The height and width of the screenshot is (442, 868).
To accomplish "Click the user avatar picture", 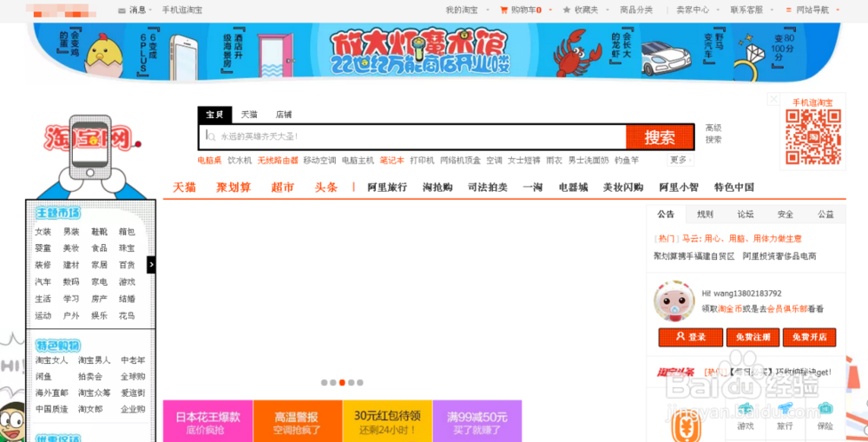I will 674,300.
